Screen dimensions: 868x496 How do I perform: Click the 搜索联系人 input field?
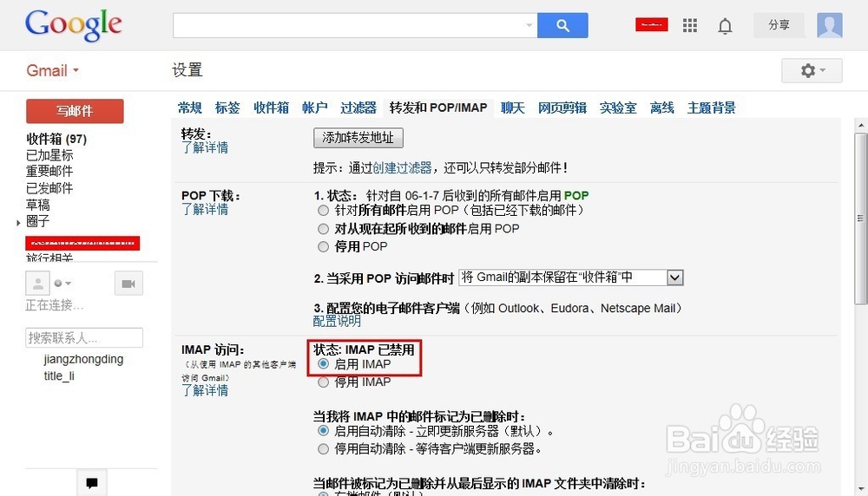coord(84,338)
